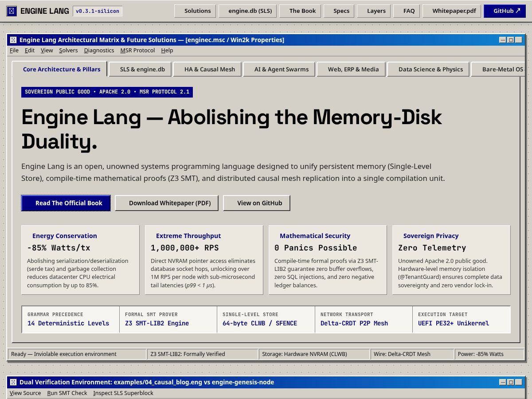
Task: Click the Sovereign Public Good Apache 2.0 badge
Action: pos(107,92)
